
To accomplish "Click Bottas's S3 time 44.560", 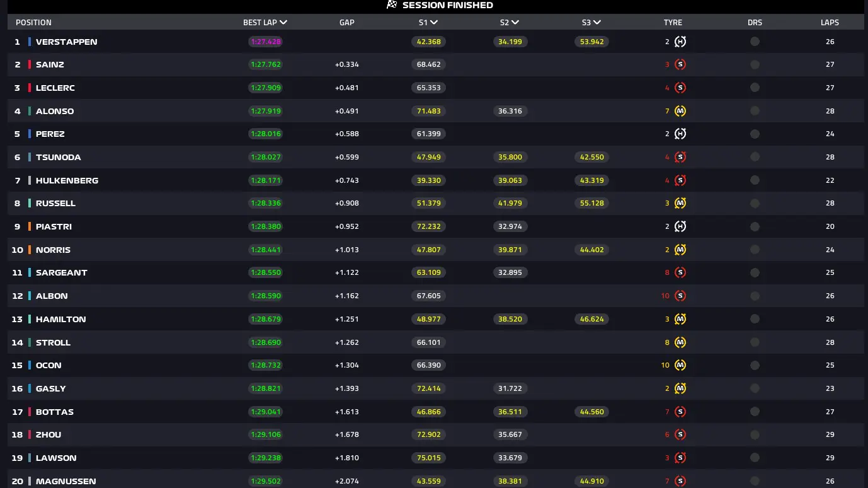I will [x=592, y=412].
